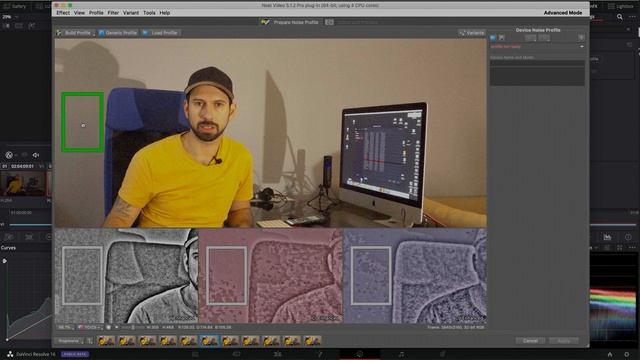
Task: Click the Apply button
Action: tap(564, 341)
